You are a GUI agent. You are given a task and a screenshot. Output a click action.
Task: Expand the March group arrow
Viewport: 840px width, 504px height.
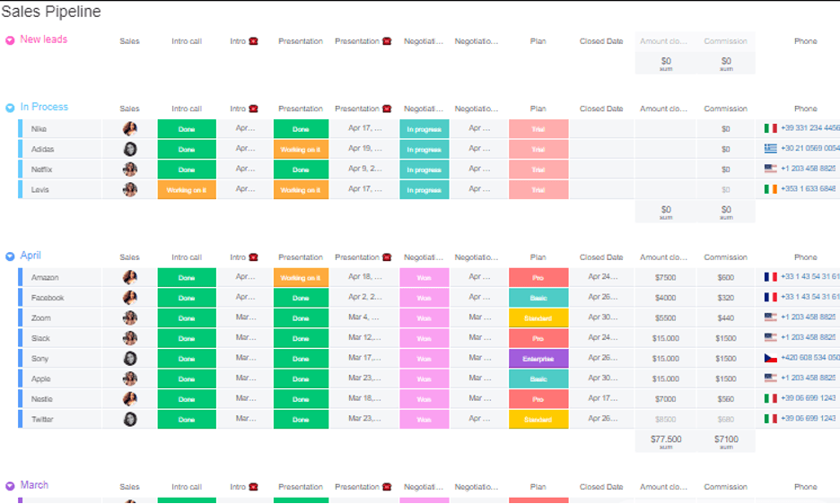10,486
